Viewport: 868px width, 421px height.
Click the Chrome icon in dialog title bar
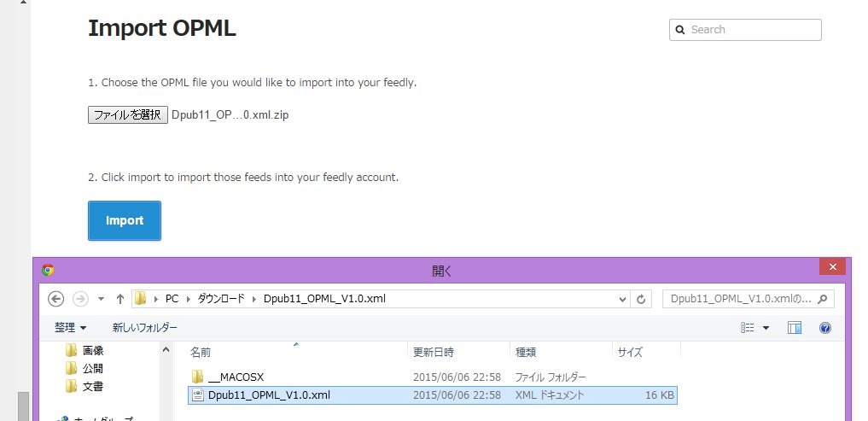(48, 270)
